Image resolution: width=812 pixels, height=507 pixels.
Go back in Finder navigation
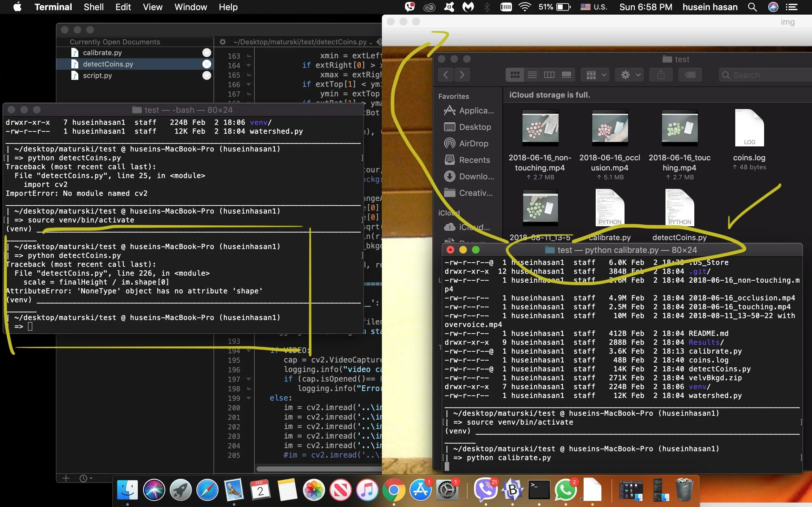coord(446,75)
